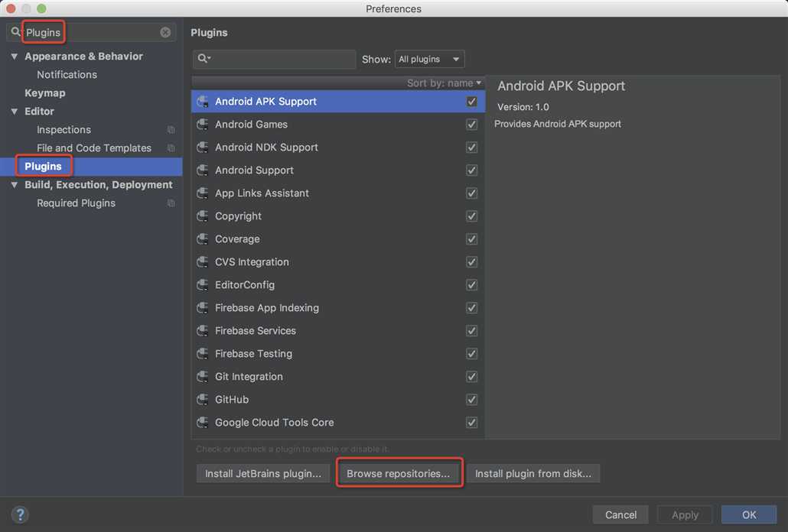Click the magnifier icon in the plugin search box
This screenshot has width=788, height=532.
coord(203,59)
